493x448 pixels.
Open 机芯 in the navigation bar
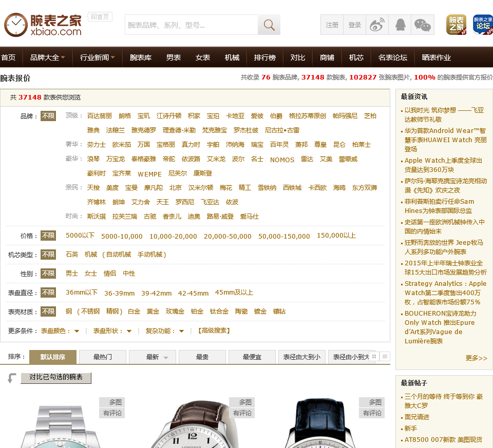pyautogui.click(x=356, y=57)
